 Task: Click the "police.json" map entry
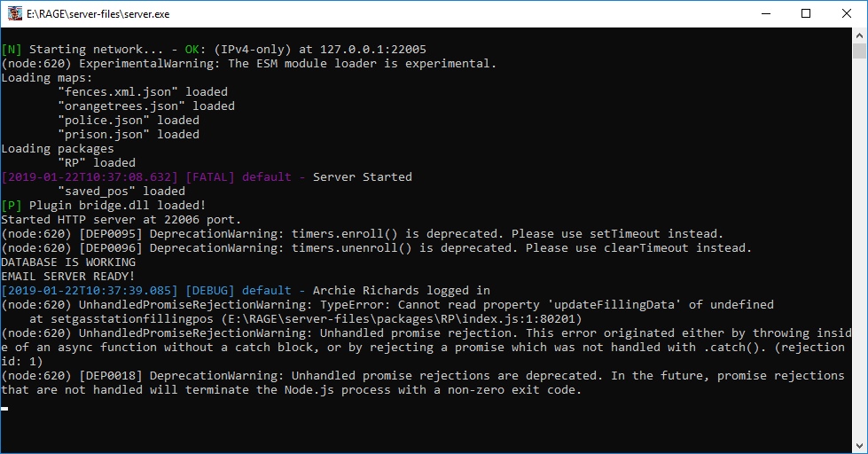128,121
